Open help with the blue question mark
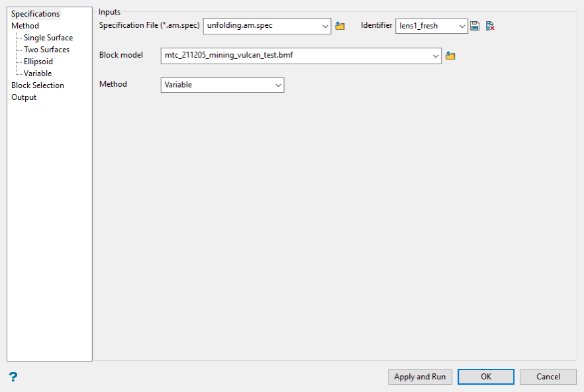Viewport: 584px width, 392px height. [13, 377]
